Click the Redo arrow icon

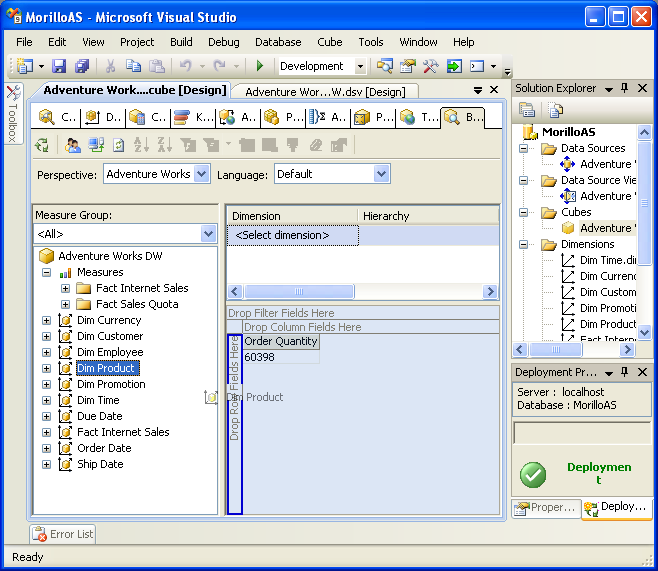[219, 66]
